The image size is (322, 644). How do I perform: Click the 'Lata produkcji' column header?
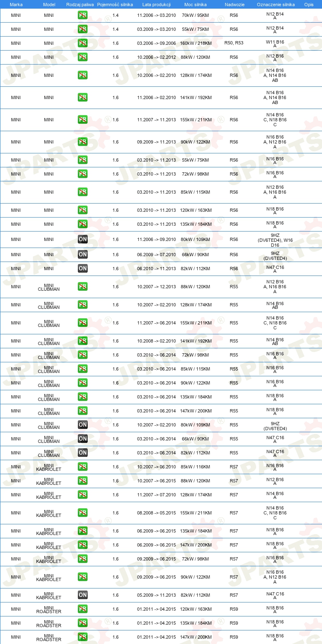tap(156, 4)
